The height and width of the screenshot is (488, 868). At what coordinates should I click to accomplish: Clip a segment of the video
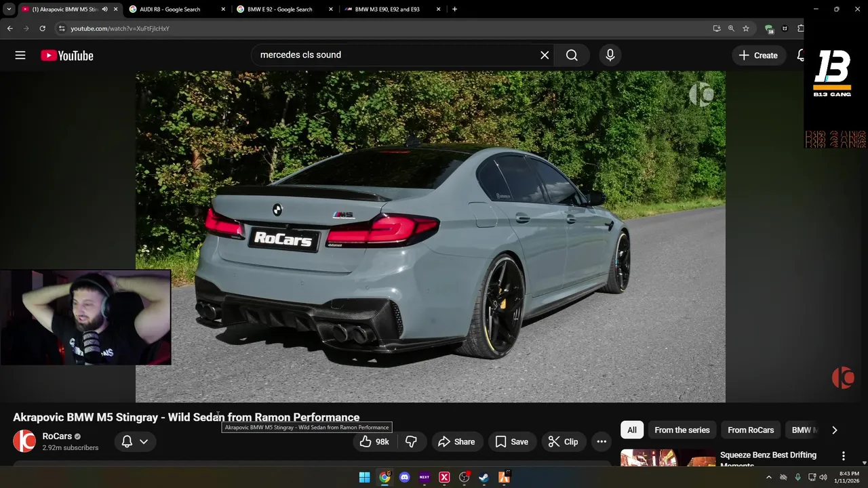563,441
